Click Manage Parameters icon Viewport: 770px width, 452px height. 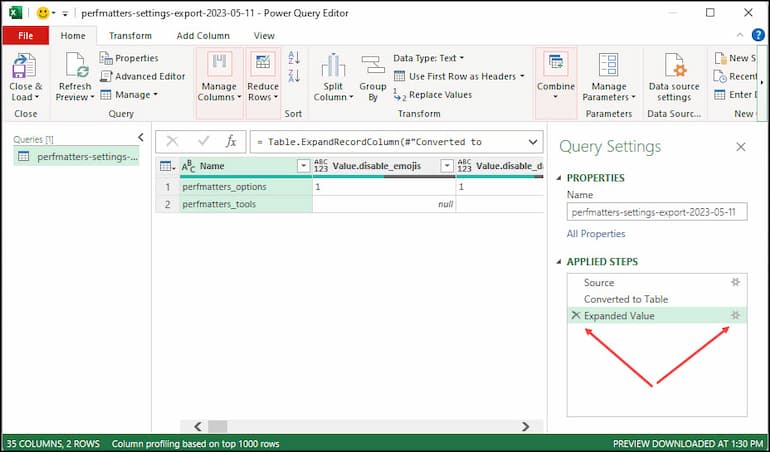point(608,65)
